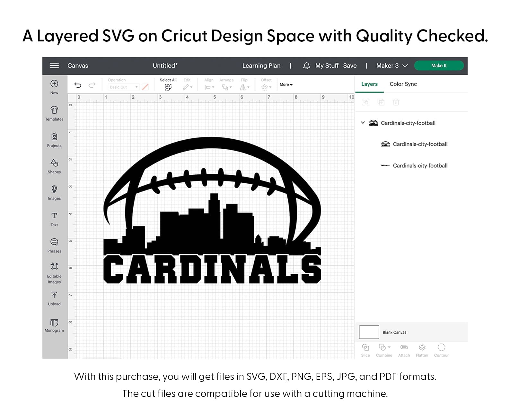
Task: Select the CARDINALS text sublayer
Action: 414,166
